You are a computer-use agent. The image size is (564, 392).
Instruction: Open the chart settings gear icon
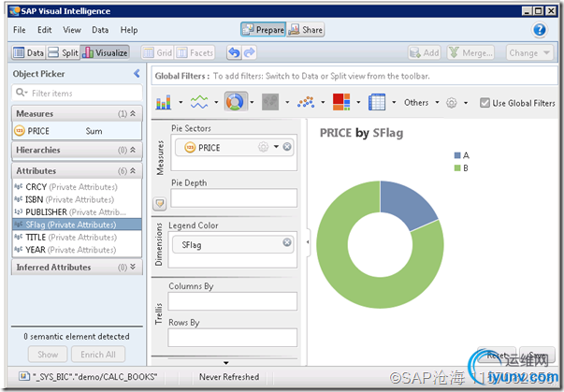click(451, 103)
